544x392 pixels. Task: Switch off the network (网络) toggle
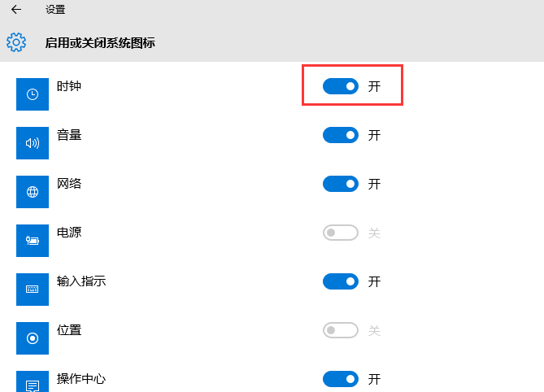click(x=341, y=184)
